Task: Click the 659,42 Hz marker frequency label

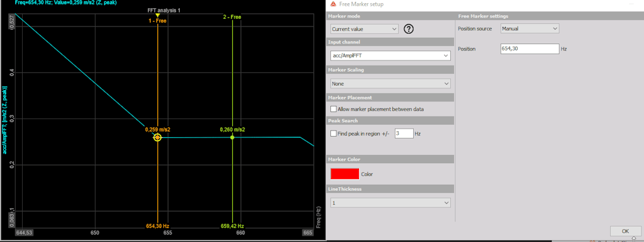Action: click(x=232, y=226)
